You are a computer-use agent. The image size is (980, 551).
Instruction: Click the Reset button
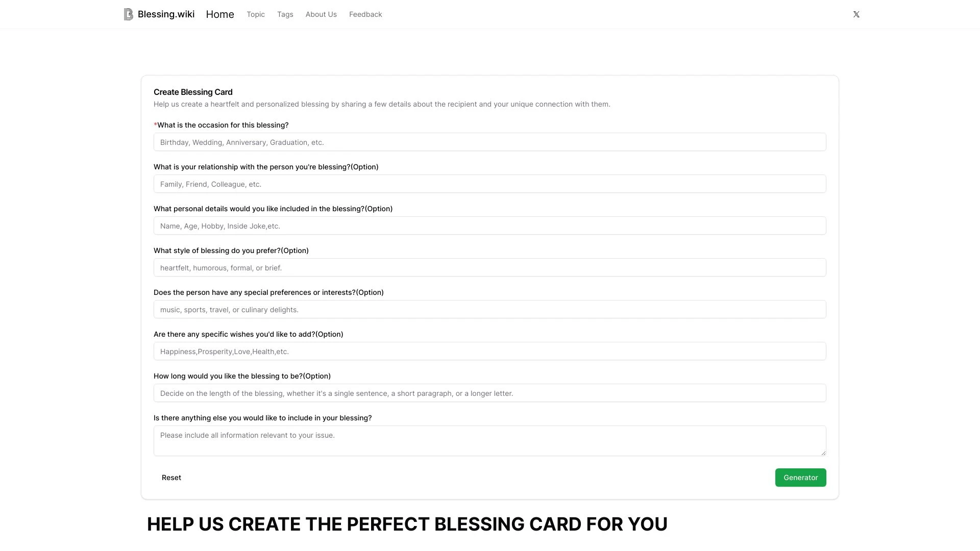coord(171,477)
